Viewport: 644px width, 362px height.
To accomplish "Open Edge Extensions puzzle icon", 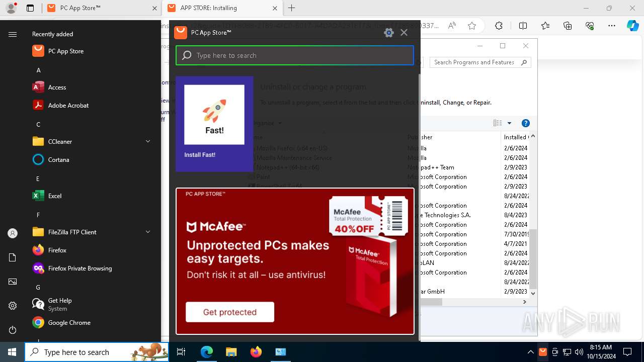I will point(499,26).
